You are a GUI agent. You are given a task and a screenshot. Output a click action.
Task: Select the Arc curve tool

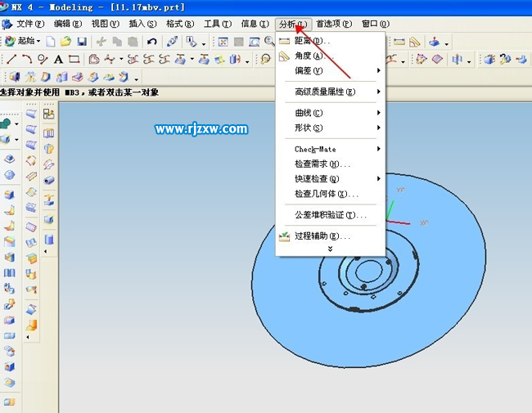click(27, 60)
